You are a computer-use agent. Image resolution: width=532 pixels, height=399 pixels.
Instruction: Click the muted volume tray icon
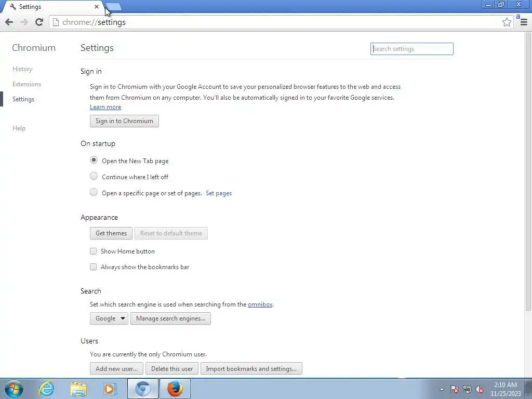480,390
